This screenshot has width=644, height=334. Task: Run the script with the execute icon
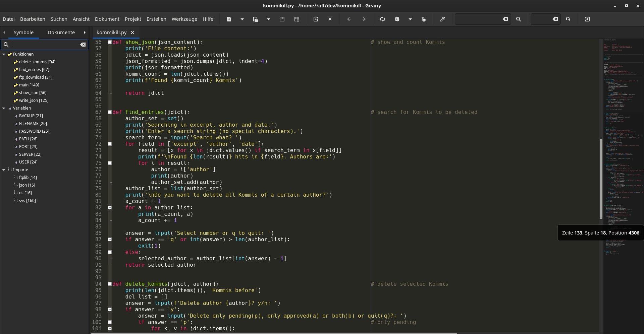[424, 19]
